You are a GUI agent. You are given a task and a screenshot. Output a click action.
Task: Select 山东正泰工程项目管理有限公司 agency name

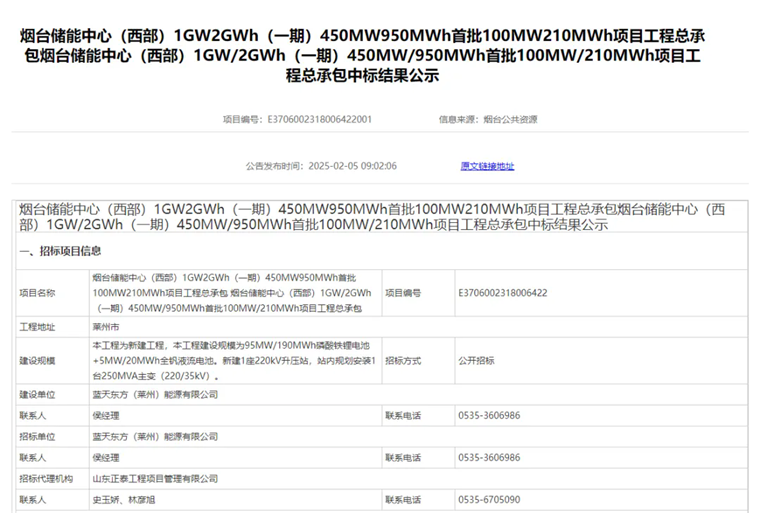point(155,478)
